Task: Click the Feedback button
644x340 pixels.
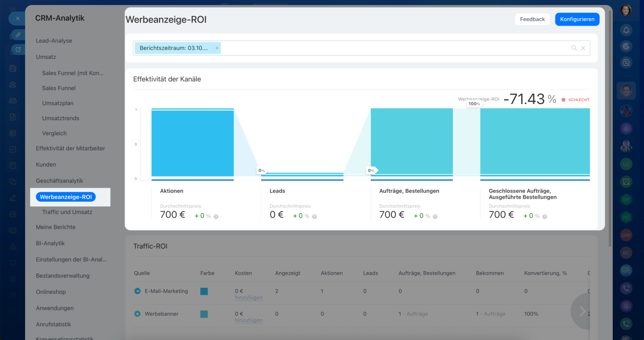Action: pos(532,19)
